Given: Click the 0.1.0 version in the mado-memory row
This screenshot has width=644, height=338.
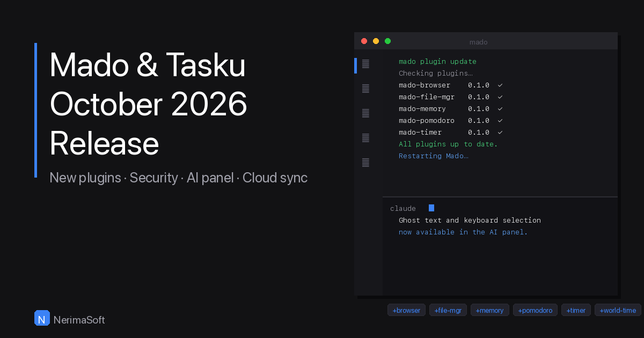Looking at the screenshot, I should [479, 109].
